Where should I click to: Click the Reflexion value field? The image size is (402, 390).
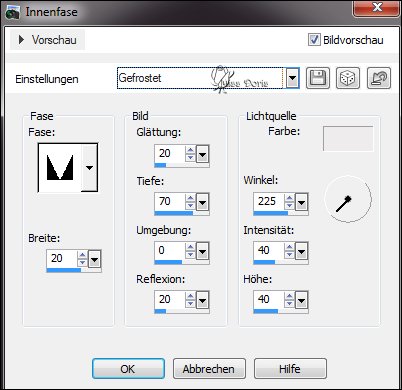coord(170,300)
